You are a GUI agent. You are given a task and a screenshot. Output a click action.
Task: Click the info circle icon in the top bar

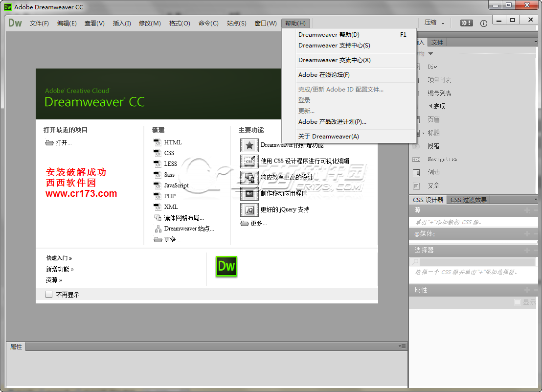click(484, 23)
